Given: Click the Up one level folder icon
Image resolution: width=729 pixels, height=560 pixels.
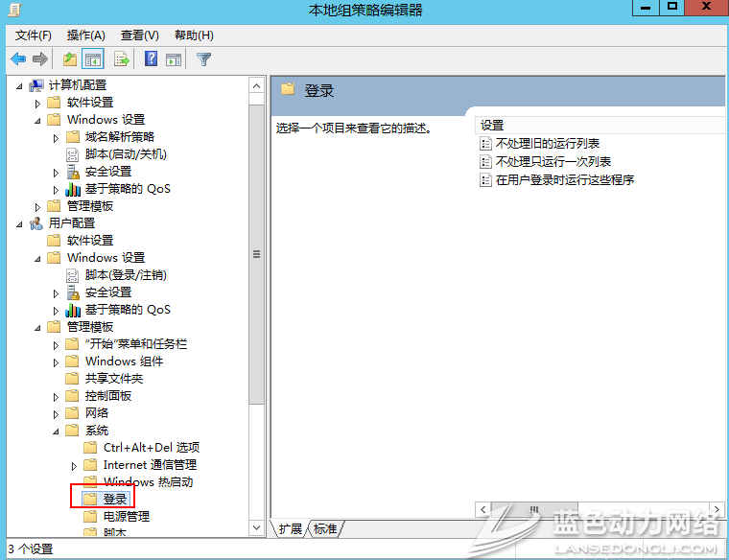Looking at the screenshot, I should pos(70,58).
